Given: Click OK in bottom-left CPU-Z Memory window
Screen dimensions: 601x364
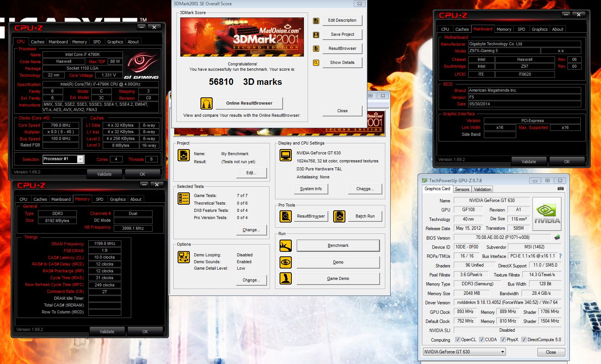Looking at the screenshot, I should click(x=145, y=332).
